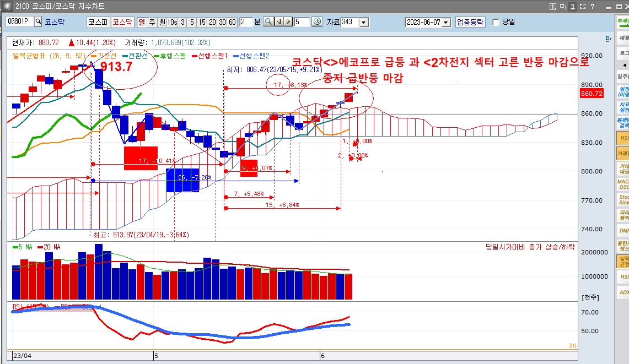
Task: Click the 파라볼릭 sidebar indicator button
Action: 623,215
